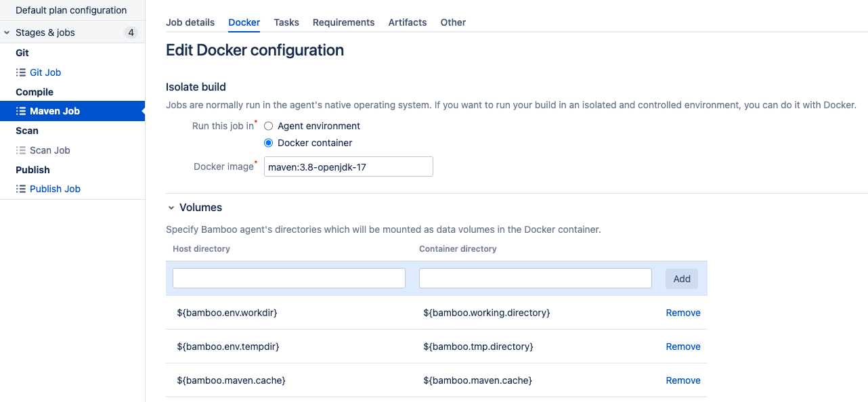The image size is (868, 402).
Task: Focus the Docker image text field
Action: click(x=349, y=167)
